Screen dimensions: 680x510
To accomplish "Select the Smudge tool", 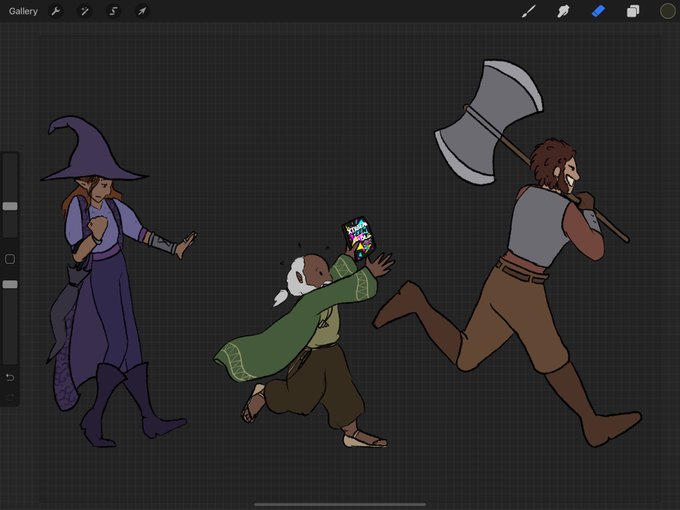I will [563, 11].
